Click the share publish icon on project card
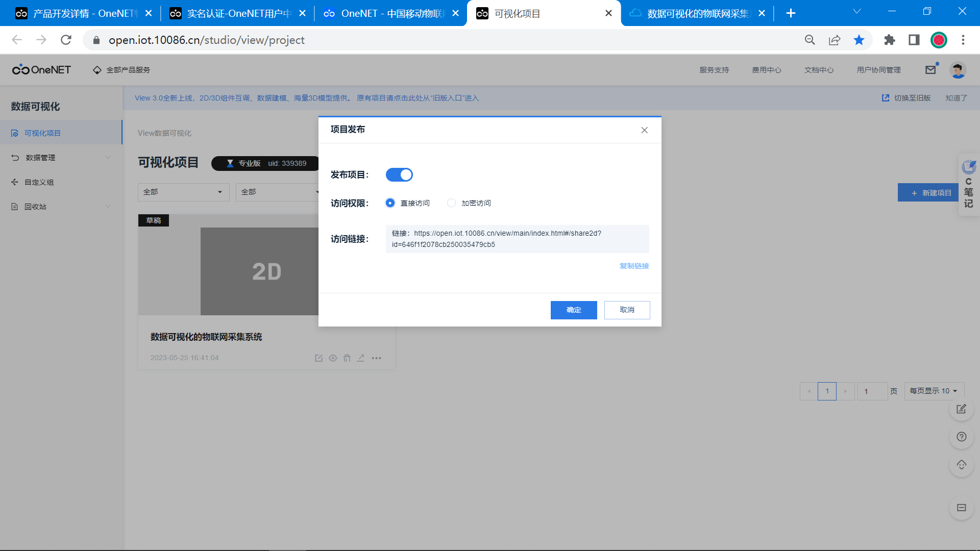 point(361,358)
